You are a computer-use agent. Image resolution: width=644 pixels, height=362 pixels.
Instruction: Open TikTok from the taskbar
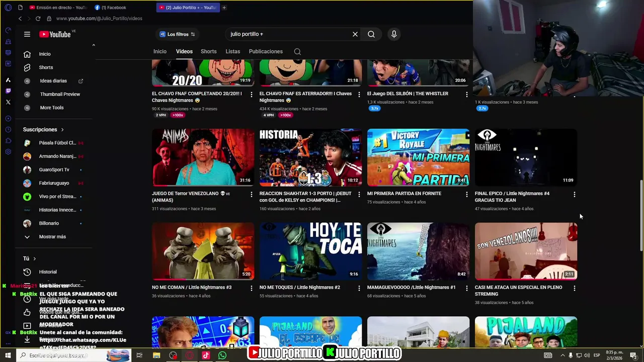coord(206,355)
